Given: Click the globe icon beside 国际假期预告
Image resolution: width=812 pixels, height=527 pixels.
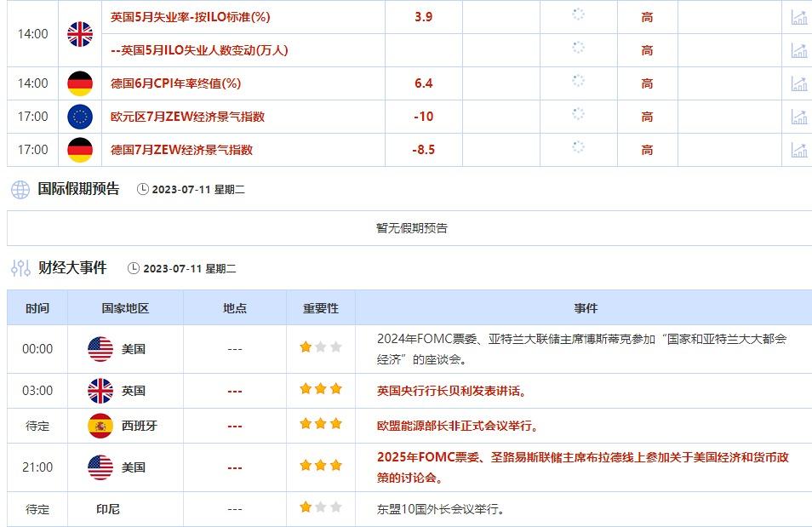Looking at the screenshot, I should [x=20, y=190].
